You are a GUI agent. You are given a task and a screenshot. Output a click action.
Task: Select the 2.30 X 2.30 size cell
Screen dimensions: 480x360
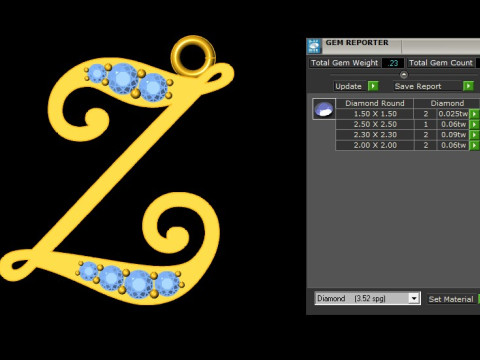pos(375,135)
